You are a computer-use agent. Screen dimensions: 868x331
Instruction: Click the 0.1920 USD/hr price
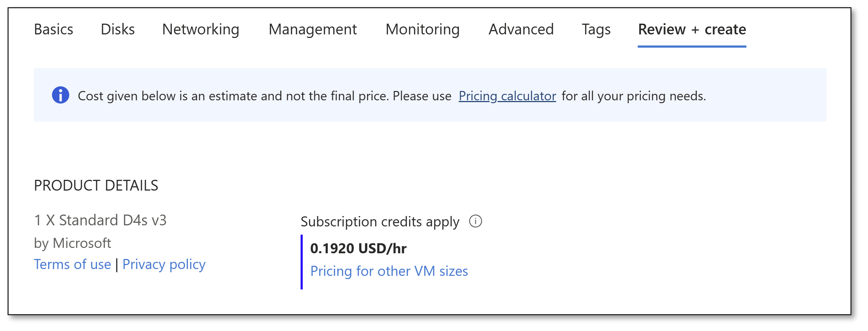tap(358, 248)
